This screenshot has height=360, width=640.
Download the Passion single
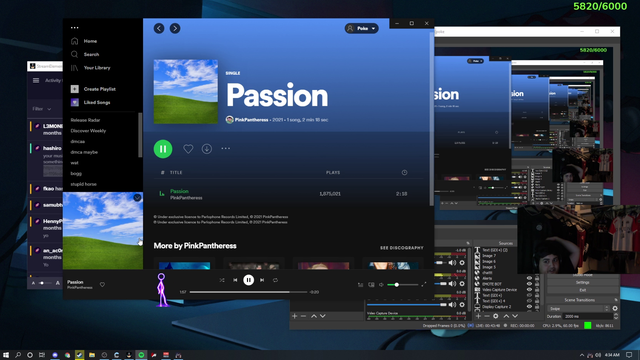coord(207,149)
